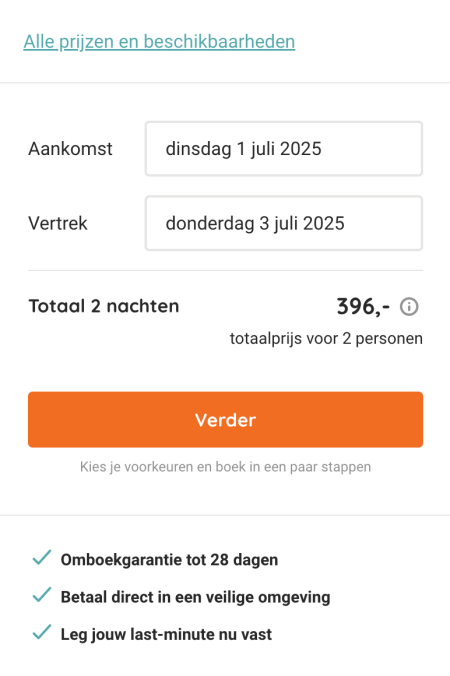Open the Aankomst date picker field

(284, 149)
